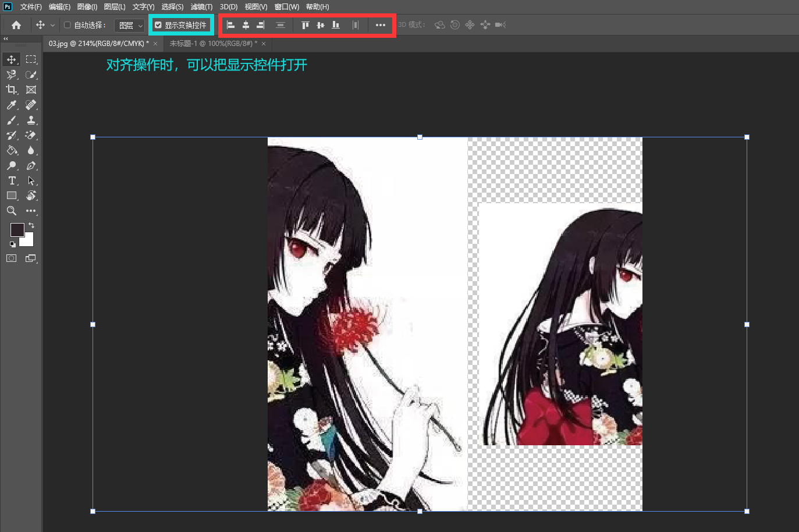Image resolution: width=799 pixels, height=532 pixels.
Task: Select the Frame tool
Action: [31, 90]
